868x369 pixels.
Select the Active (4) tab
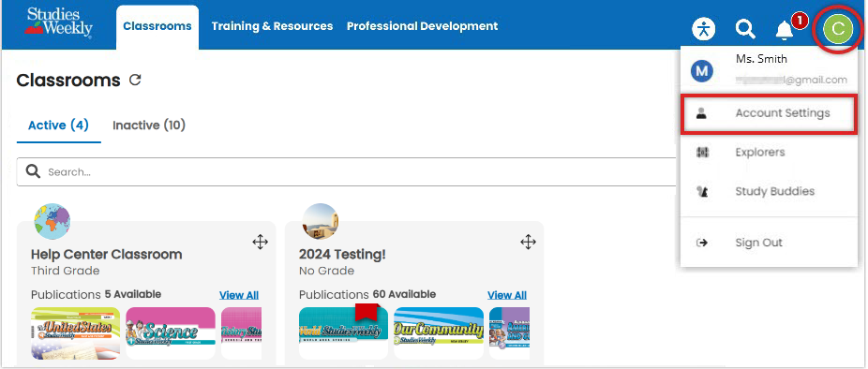(59, 125)
